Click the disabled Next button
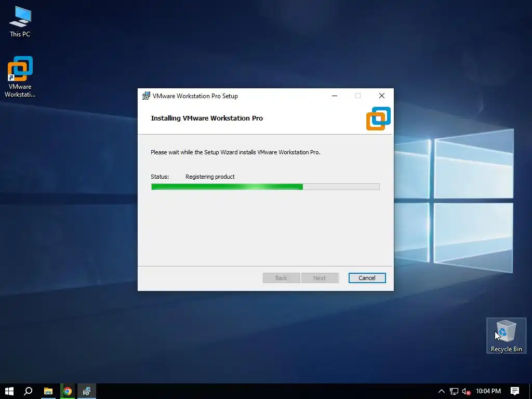This screenshot has height=399, width=532. click(320, 278)
